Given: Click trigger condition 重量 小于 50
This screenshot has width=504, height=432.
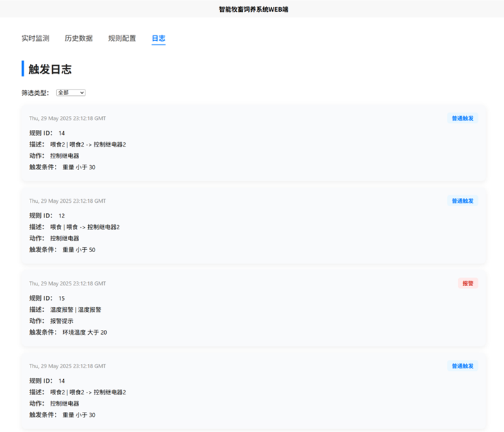Looking at the screenshot, I should click(78, 249).
